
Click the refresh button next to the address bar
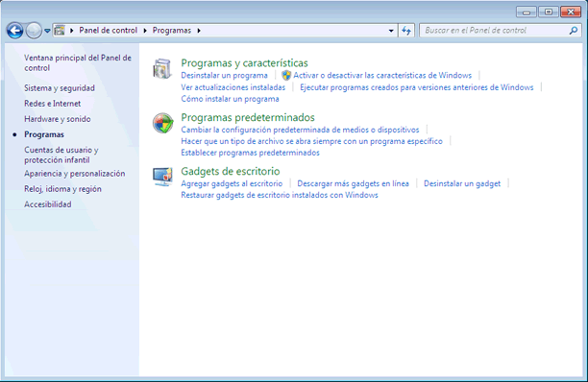click(406, 31)
